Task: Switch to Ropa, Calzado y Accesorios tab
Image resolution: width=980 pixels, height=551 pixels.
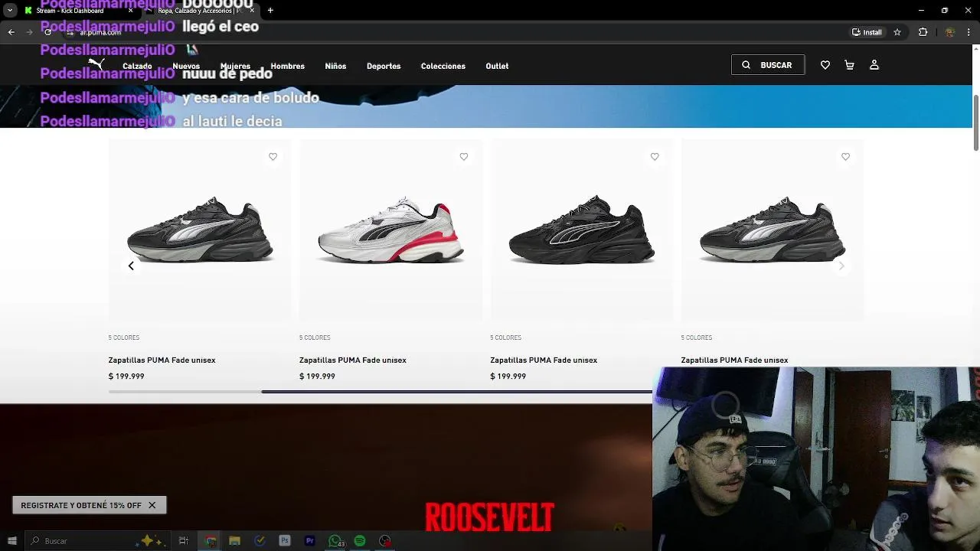Action: click(199, 11)
